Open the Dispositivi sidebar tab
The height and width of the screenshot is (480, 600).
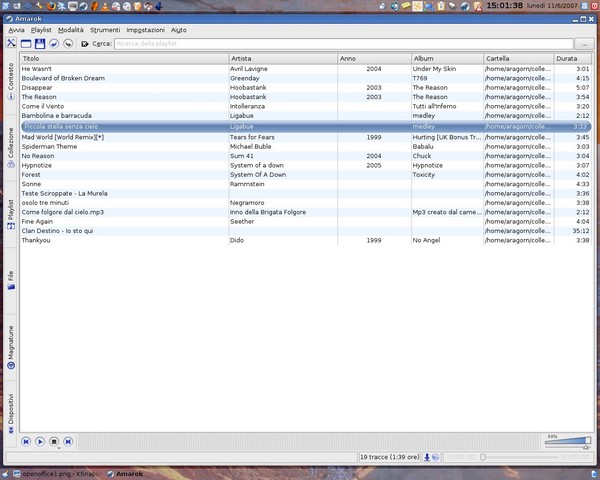11,413
